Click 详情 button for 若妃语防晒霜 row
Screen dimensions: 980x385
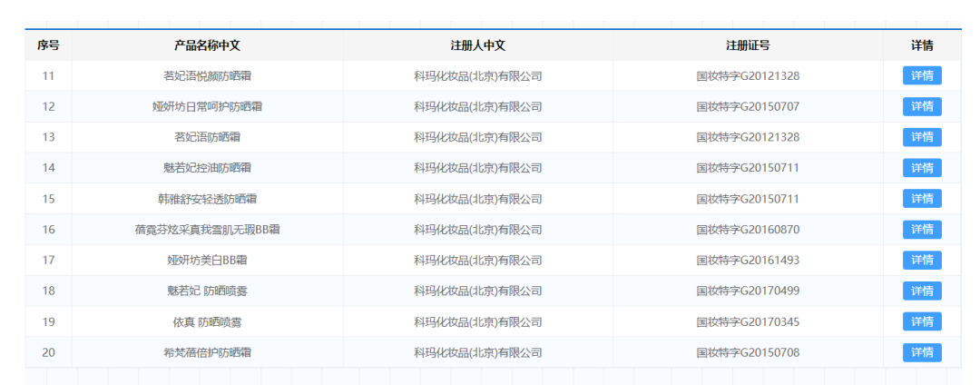(x=922, y=137)
